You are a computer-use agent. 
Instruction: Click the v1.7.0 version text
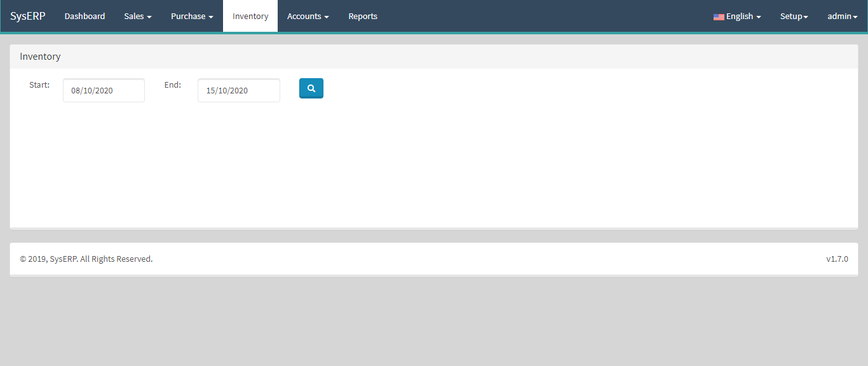click(837, 259)
